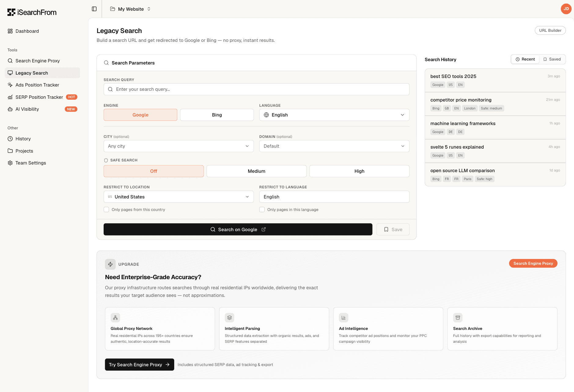Open svelte 5 runes explained history entry
The height and width of the screenshot is (392, 574).
495,151
